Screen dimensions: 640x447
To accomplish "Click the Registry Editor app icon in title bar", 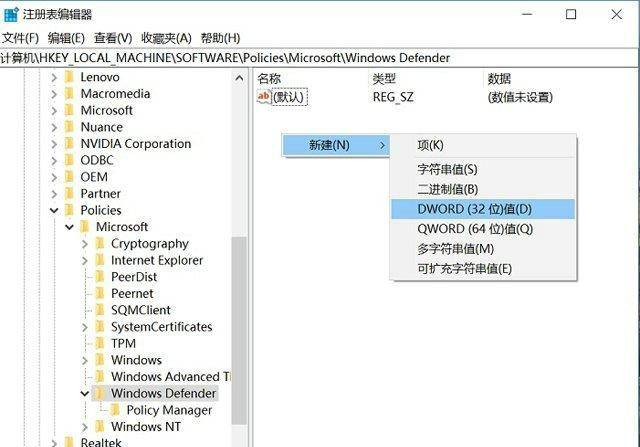I will click(11, 14).
